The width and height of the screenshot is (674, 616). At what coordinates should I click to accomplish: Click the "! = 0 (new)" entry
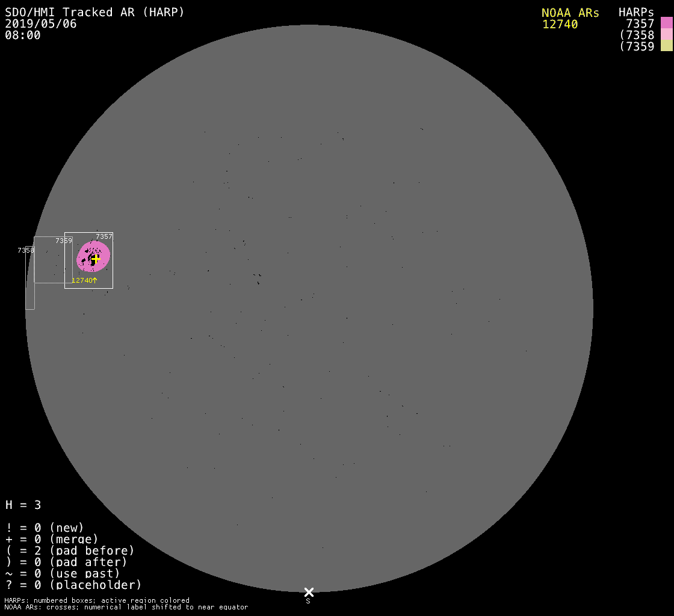tap(45, 528)
